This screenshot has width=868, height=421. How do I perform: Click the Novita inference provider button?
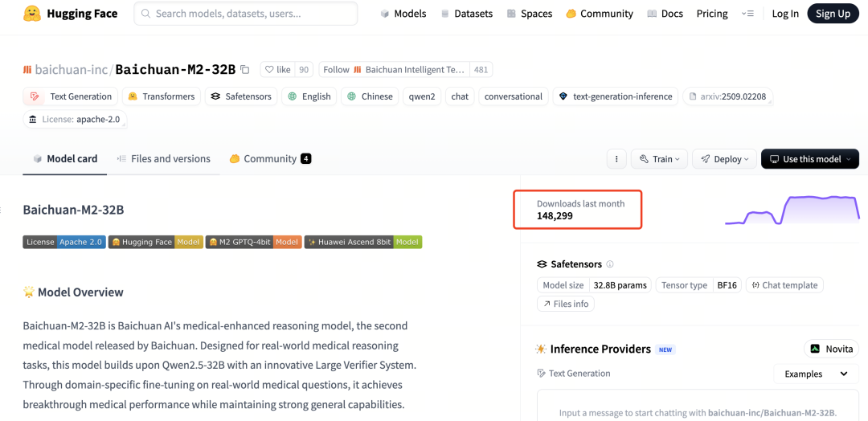click(831, 349)
